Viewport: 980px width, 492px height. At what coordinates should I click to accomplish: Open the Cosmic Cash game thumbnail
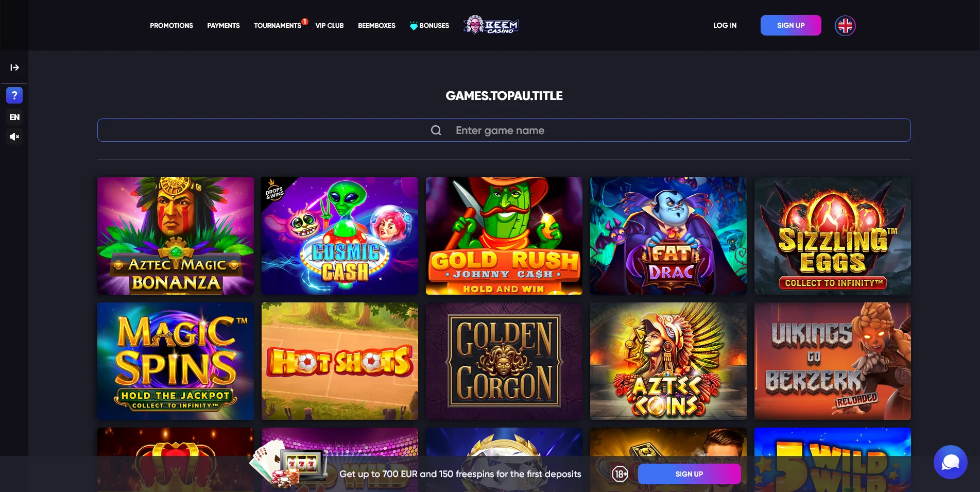coord(340,236)
